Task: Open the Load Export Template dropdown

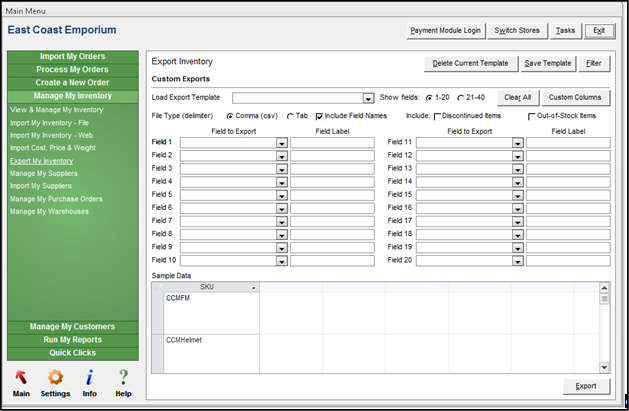Action: tap(368, 98)
